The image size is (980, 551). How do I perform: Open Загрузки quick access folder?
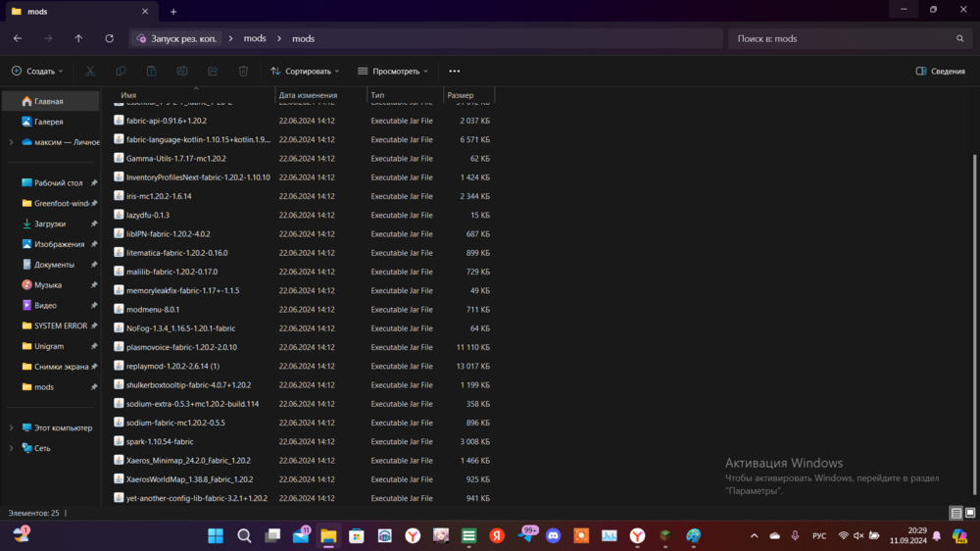coord(51,224)
